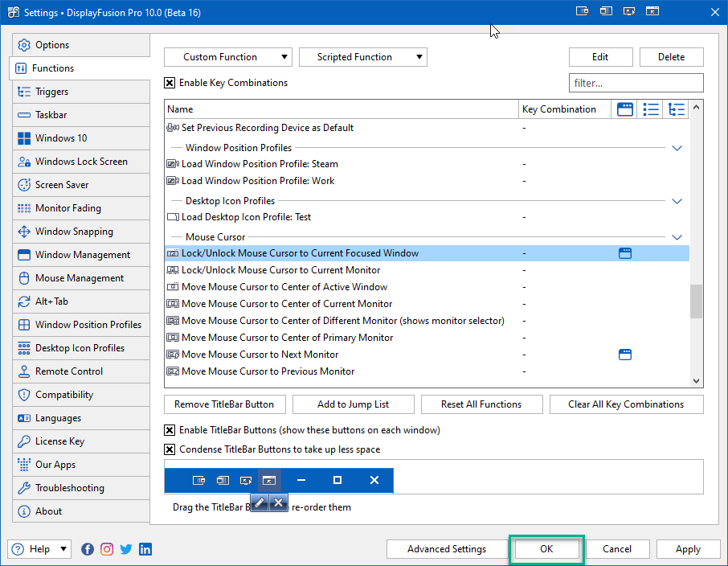Viewport: 728px width, 566px height.
Task: Open the Window Snapping section
Action: pos(81,232)
